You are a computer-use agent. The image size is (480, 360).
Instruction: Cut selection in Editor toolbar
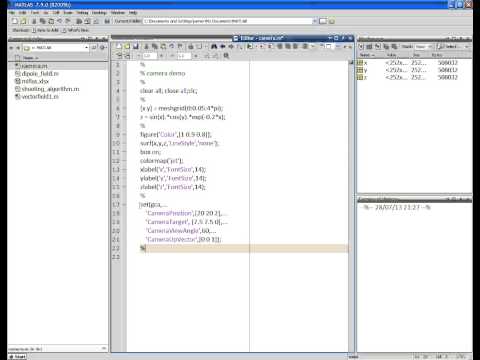click(146, 46)
